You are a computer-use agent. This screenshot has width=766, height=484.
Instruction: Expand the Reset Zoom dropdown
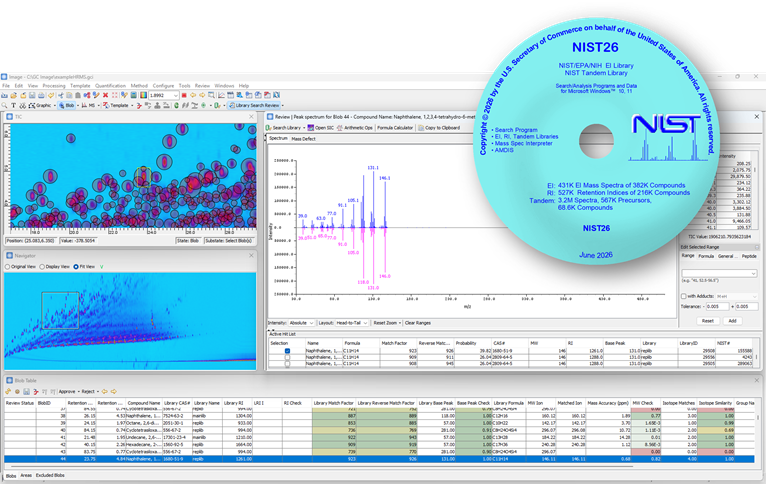pos(400,323)
